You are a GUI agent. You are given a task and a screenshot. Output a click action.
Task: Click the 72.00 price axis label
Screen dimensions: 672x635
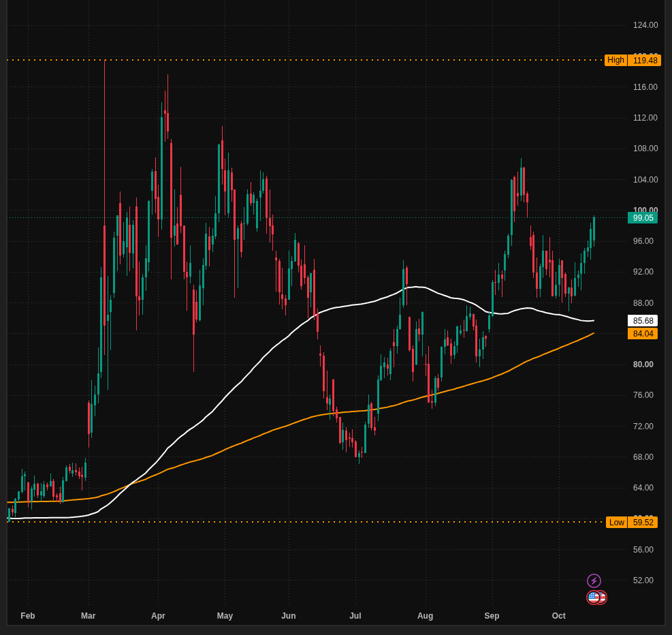click(643, 427)
